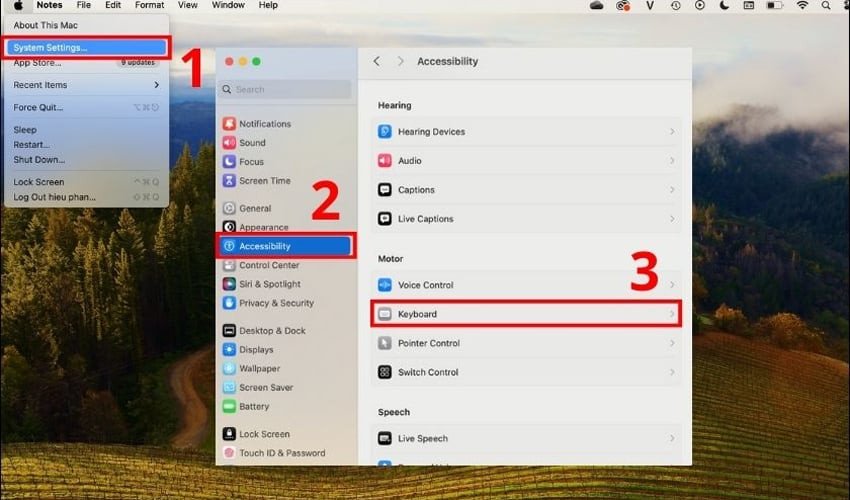This screenshot has height=500, width=850.
Task: Select Accessibility in the sidebar
Action: tap(265, 246)
